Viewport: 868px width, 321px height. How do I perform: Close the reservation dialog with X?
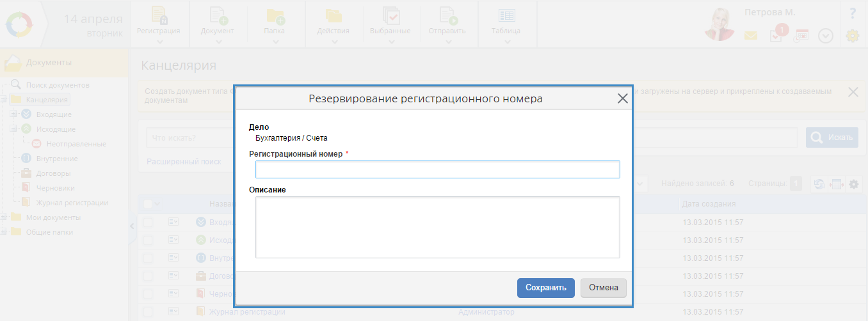[622, 98]
